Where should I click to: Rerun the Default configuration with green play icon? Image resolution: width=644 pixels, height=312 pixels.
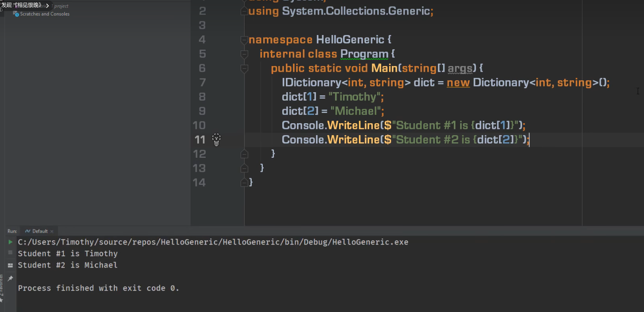click(x=10, y=242)
